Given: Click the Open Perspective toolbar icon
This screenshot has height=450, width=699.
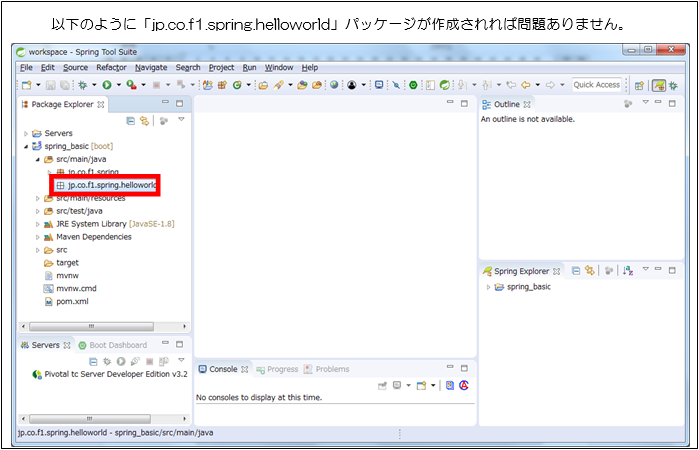Looking at the screenshot, I should point(641,85).
